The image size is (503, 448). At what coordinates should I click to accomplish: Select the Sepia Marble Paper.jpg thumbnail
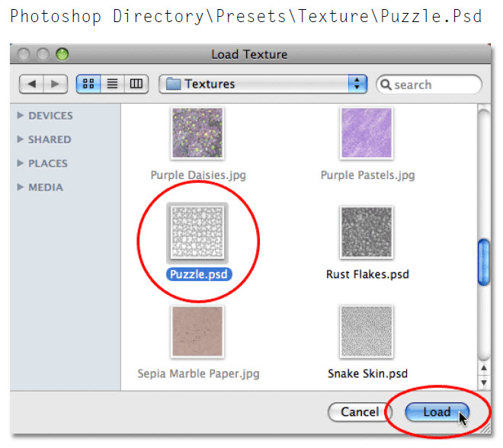197,331
